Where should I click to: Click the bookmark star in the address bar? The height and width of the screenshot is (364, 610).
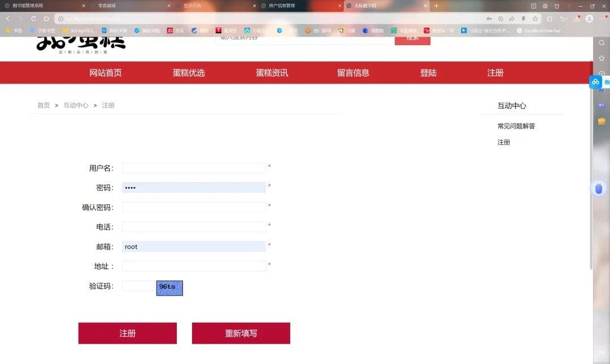tap(535, 19)
